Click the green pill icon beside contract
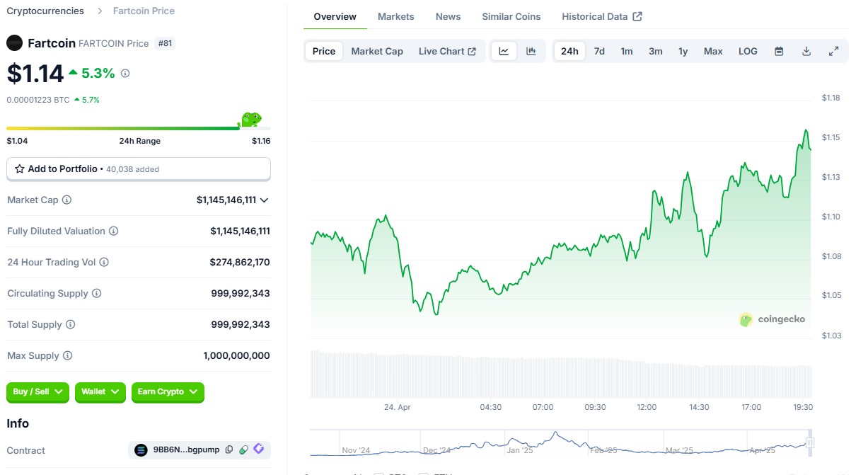Image resolution: width=868 pixels, height=475 pixels. pyautogui.click(x=243, y=450)
